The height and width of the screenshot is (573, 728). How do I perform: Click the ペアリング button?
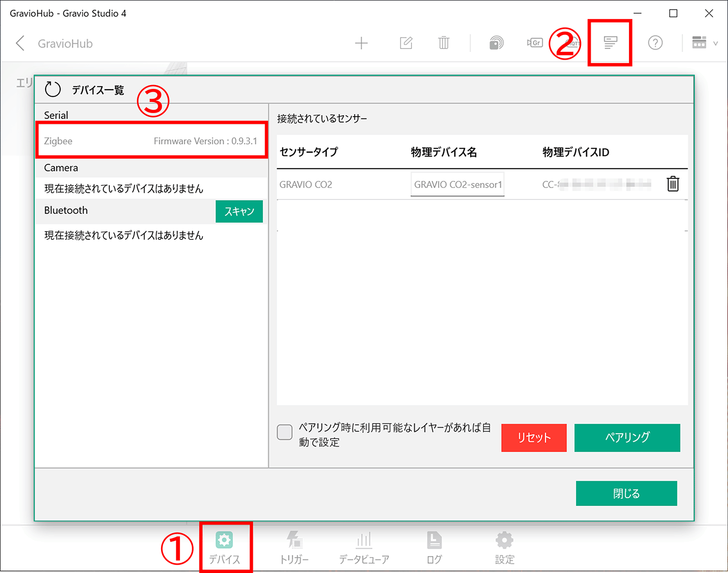[x=627, y=438]
